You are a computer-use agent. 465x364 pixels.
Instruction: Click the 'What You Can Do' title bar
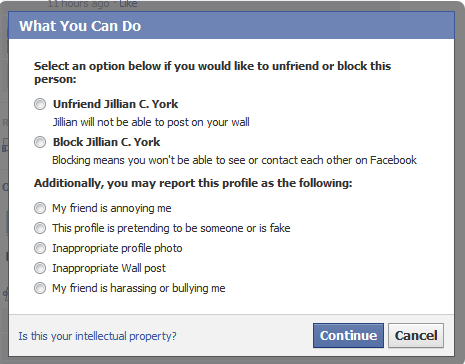[231, 26]
